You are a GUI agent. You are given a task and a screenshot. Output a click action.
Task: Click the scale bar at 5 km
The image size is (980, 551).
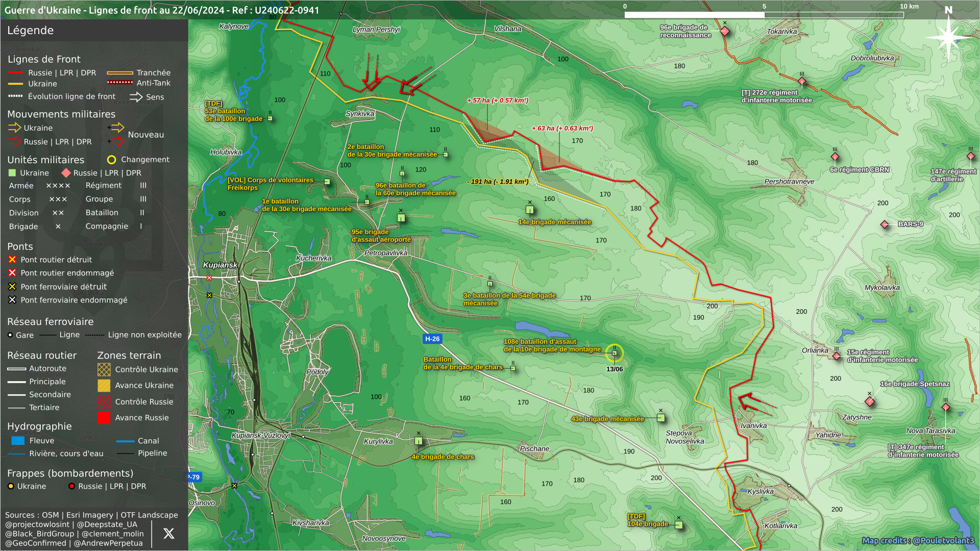pos(764,15)
